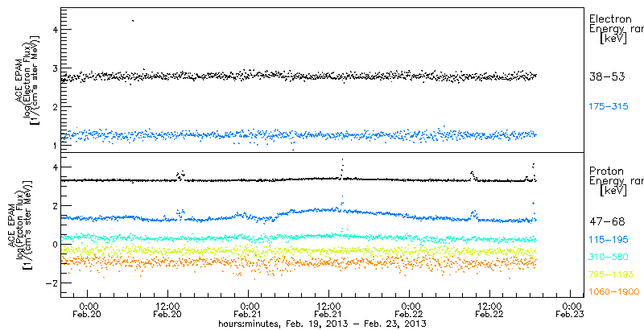Click the proton panel y-axis value 0

53,245
